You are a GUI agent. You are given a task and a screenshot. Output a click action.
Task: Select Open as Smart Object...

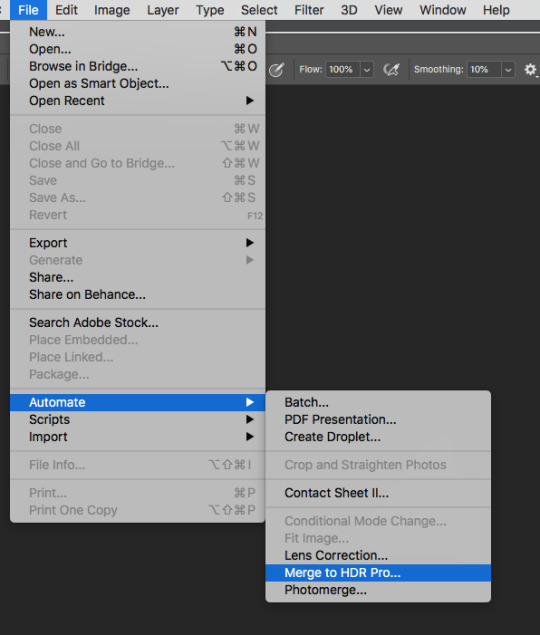[x=138, y=83]
